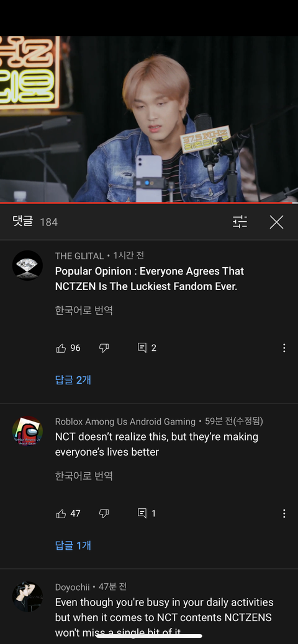298x644 pixels.
Task: Open more options for THE GLITAL's comment
Action: click(284, 348)
